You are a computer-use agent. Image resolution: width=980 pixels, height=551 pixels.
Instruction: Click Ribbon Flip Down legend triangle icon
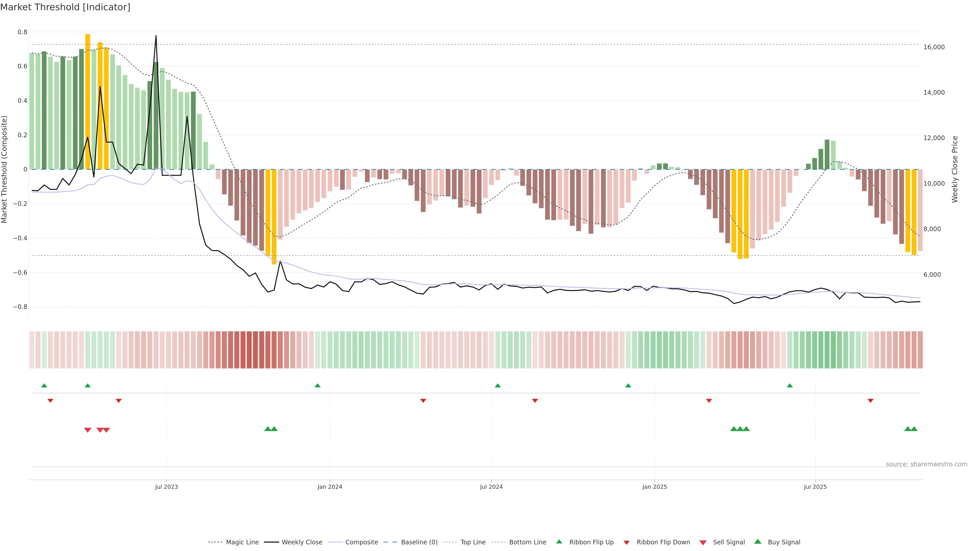pyautogui.click(x=627, y=543)
